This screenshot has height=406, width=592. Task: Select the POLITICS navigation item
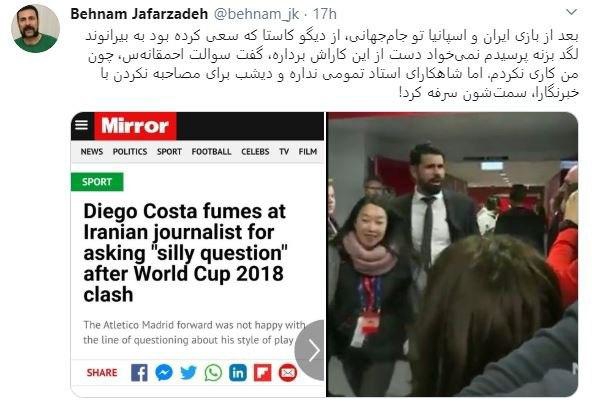tap(130, 151)
